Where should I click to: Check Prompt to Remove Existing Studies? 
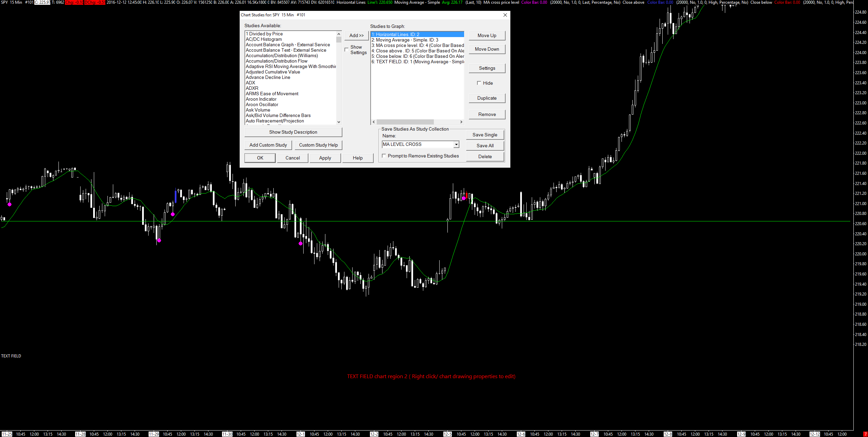(384, 156)
